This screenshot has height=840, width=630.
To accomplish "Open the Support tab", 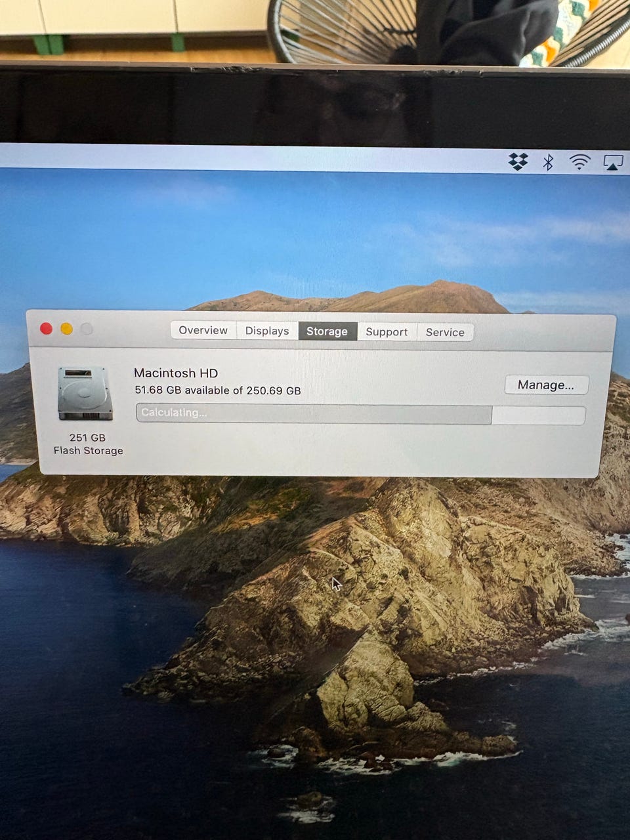I will [x=387, y=332].
